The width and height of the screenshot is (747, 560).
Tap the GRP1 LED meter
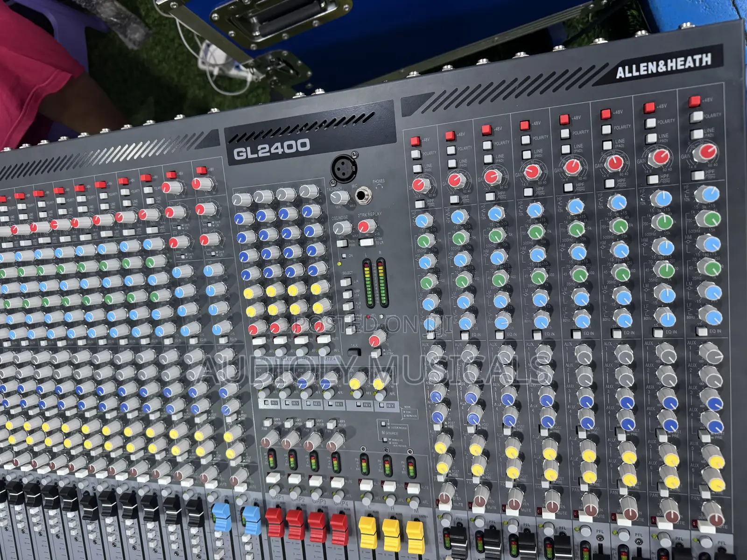click(272, 459)
